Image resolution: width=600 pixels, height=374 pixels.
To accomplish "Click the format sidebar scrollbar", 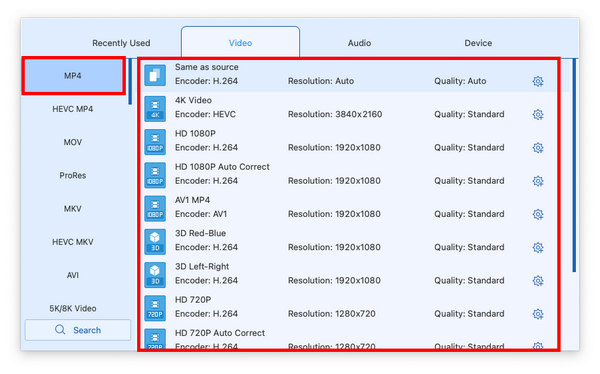I will click(130, 82).
